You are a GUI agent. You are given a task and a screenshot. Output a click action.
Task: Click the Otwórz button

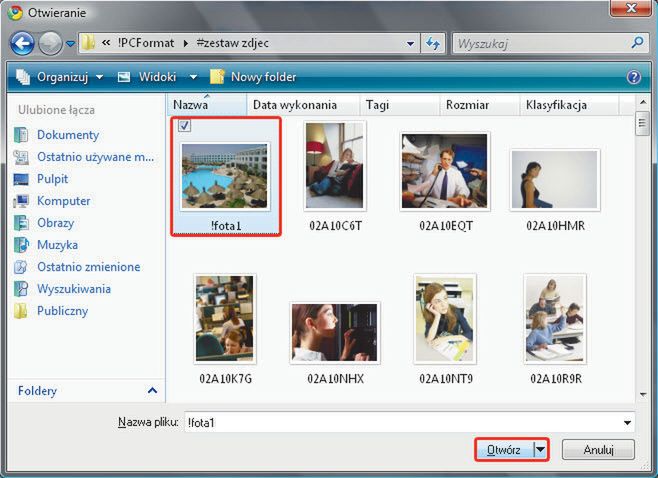pos(504,450)
